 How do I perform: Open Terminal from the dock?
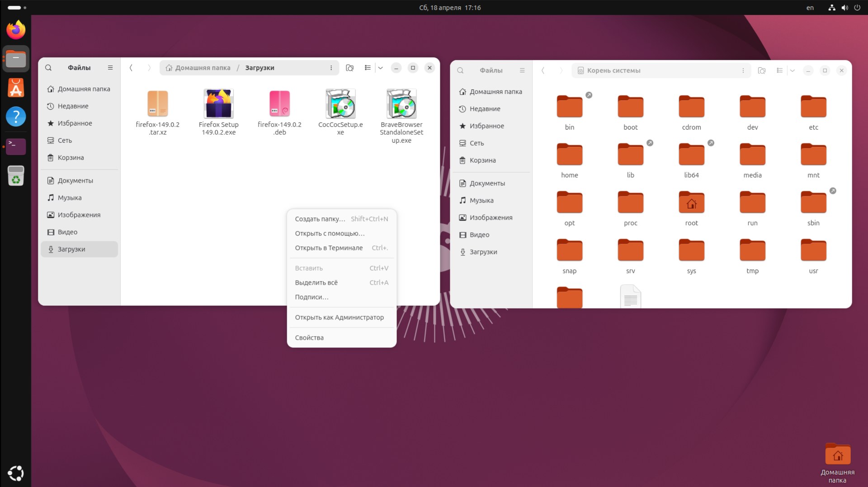16,146
